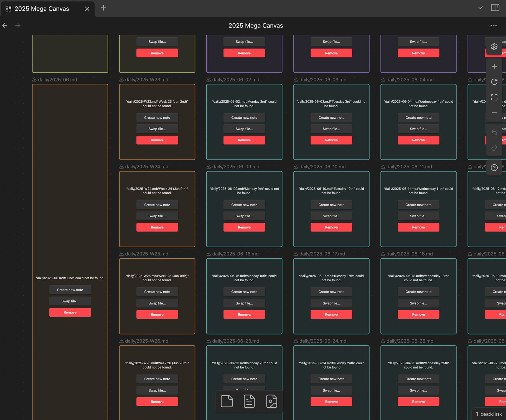Click the daily/2025-06-16.md card label
This screenshot has width=506, height=420.
pyautogui.click(x=235, y=254)
